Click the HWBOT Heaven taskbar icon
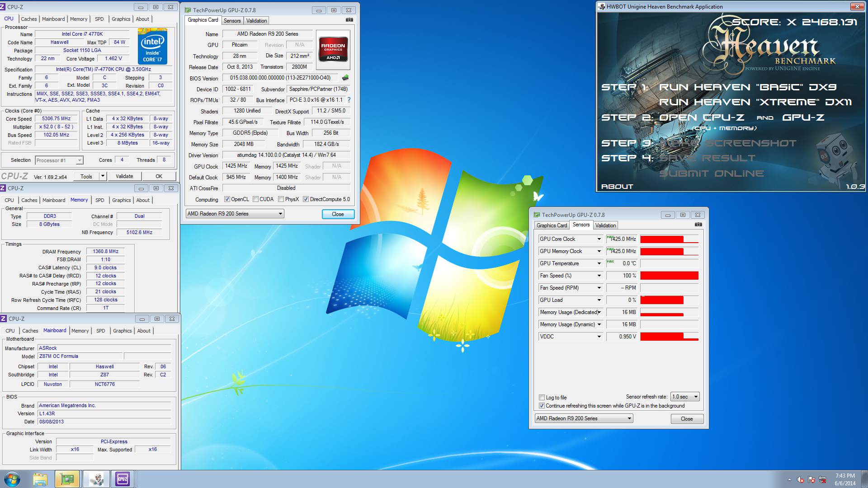 [x=95, y=479]
